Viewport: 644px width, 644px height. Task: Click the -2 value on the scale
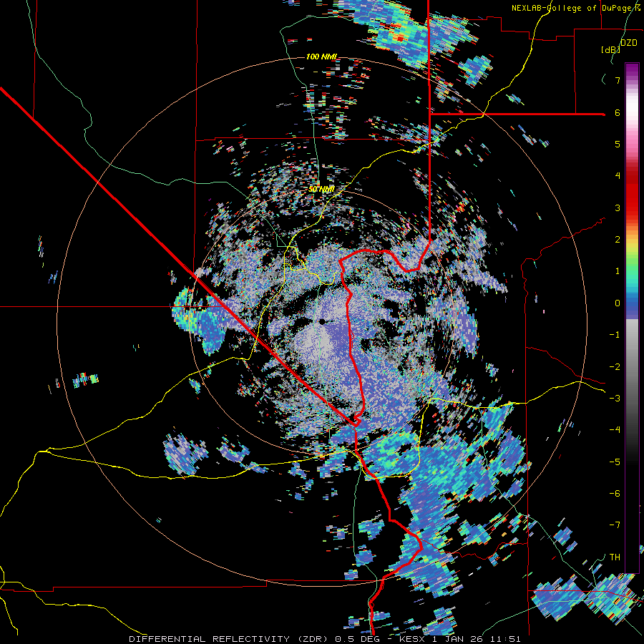[615, 367]
